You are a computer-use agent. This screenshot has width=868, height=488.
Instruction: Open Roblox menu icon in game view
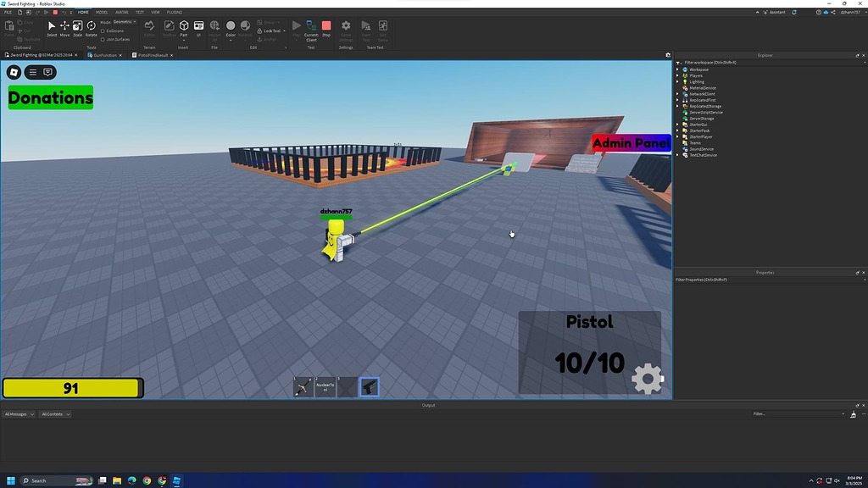click(x=14, y=72)
